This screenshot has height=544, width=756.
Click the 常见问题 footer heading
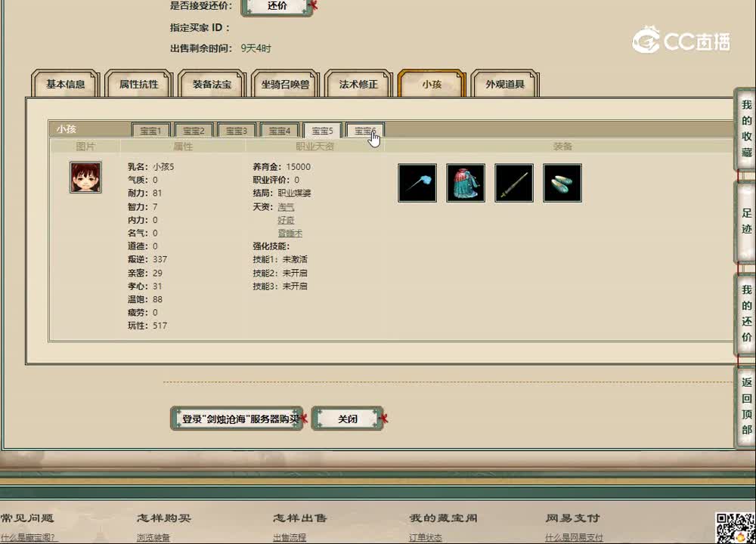27,518
